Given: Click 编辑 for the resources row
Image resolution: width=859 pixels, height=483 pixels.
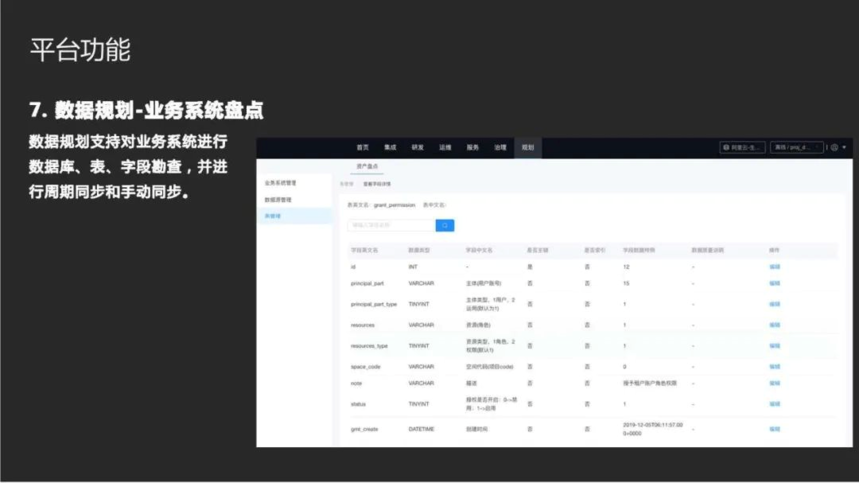Looking at the screenshot, I should (x=775, y=325).
